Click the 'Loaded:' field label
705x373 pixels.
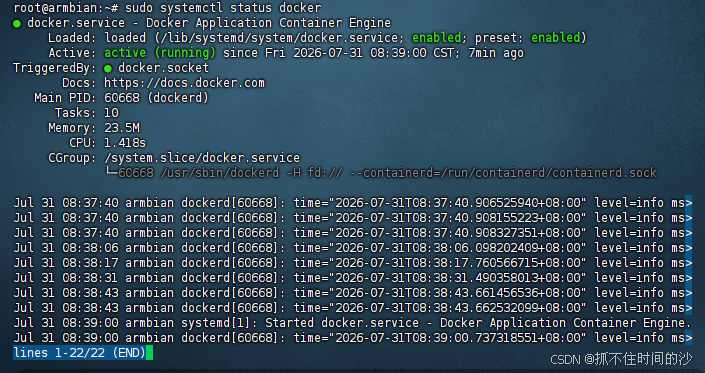point(72,38)
